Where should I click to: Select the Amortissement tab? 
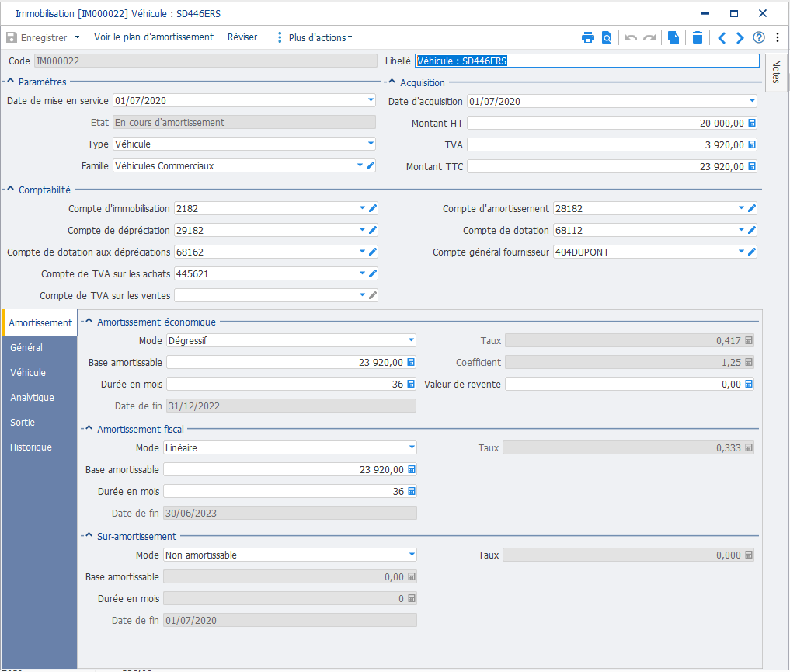click(x=40, y=323)
